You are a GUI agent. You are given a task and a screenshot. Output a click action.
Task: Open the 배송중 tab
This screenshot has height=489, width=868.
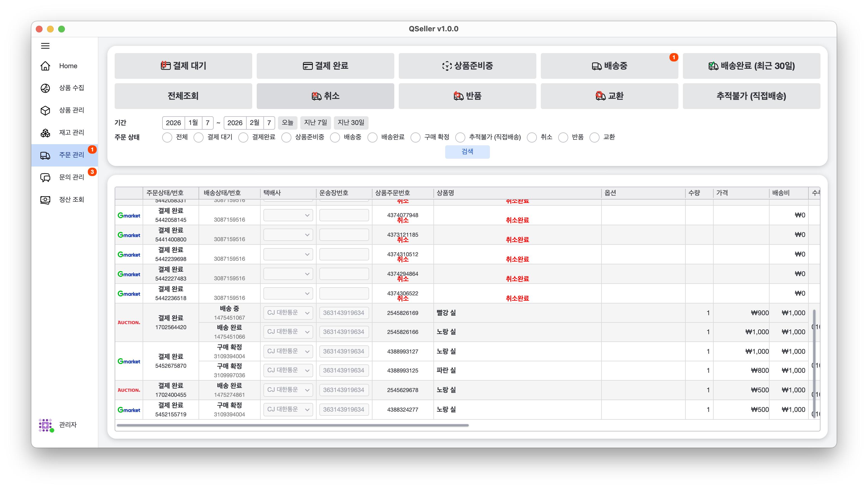609,66
